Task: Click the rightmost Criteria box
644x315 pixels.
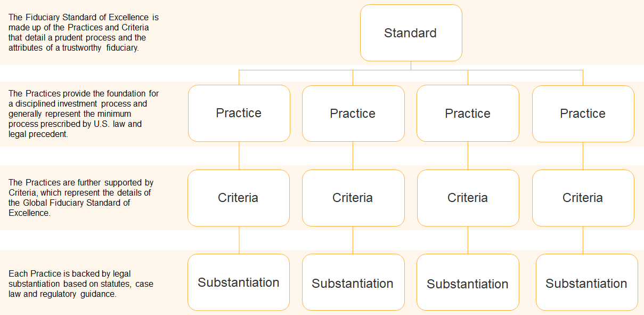Action: click(583, 198)
